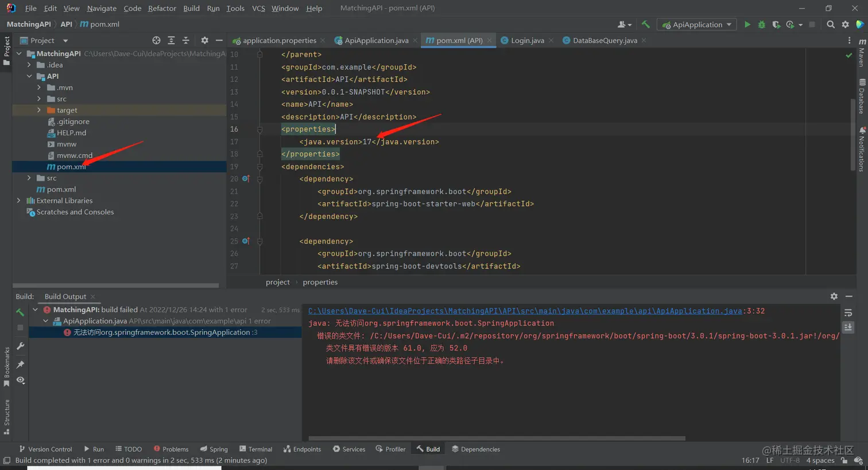Start Debug for ApiApplication

[x=762, y=24]
